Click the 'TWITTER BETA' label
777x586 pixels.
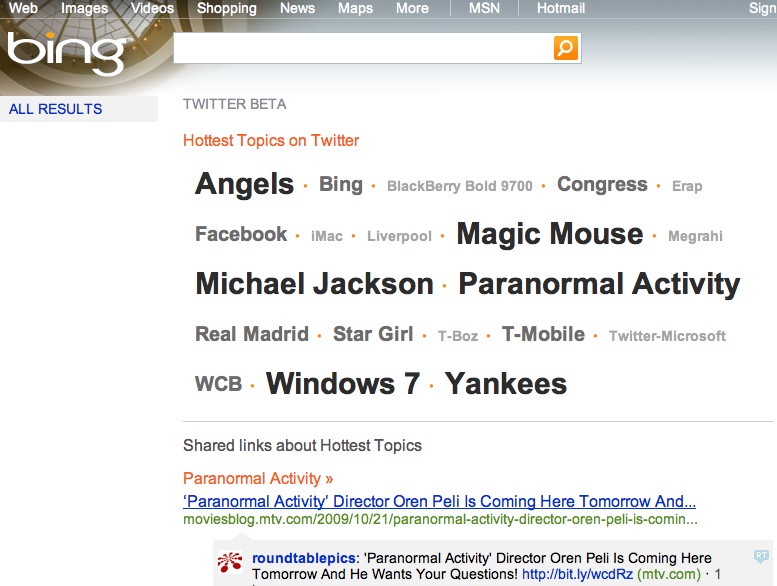click(x=235, y=104)
